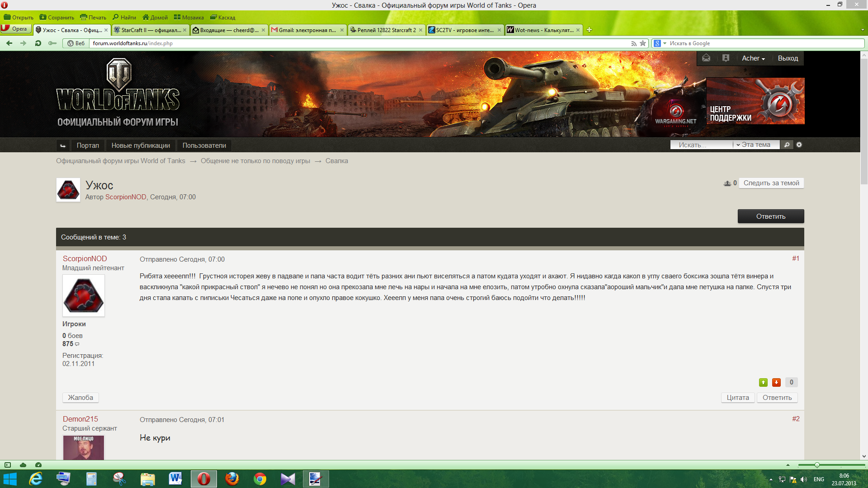Open a new tab with plus button
This screenshot has width=868, height=488.
pyautogui.click(x=589, y=30)
